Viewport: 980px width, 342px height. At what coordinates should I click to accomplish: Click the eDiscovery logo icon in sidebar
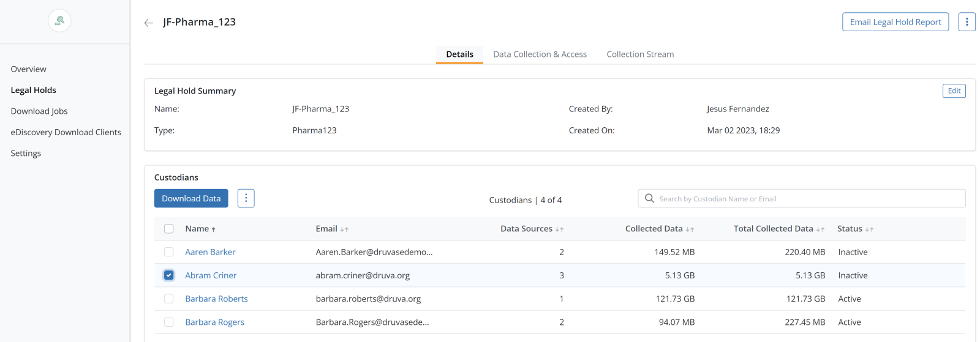(x=59, y=21)
